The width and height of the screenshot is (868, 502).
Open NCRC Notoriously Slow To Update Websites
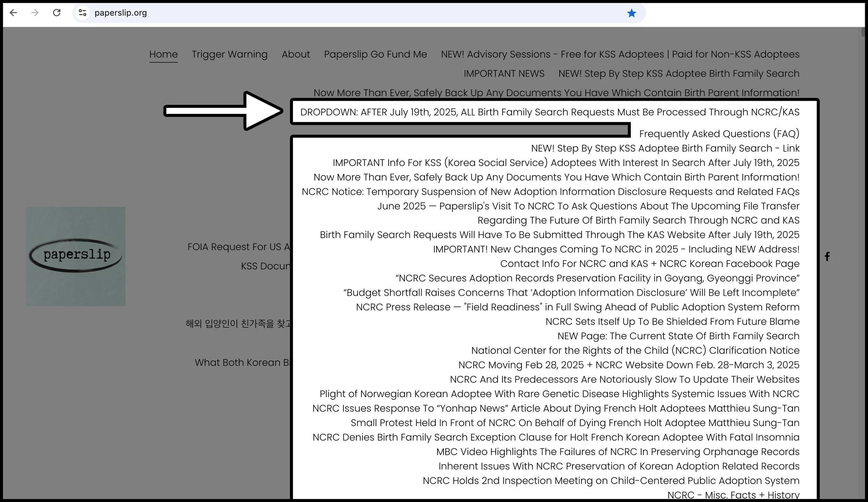[x=625, y=379]
